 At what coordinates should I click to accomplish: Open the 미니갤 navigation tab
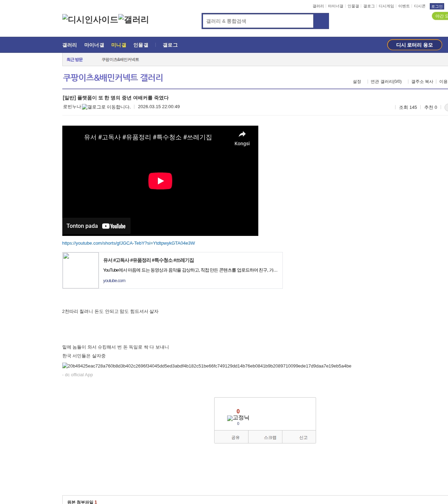click(119, 45)
